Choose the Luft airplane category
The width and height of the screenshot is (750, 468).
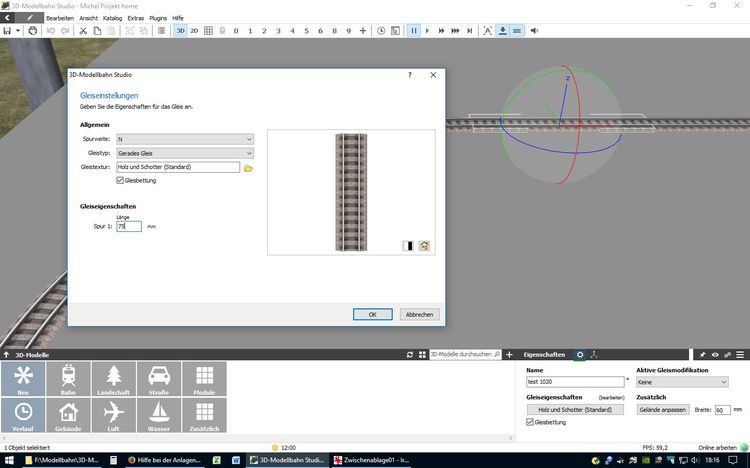113,415
